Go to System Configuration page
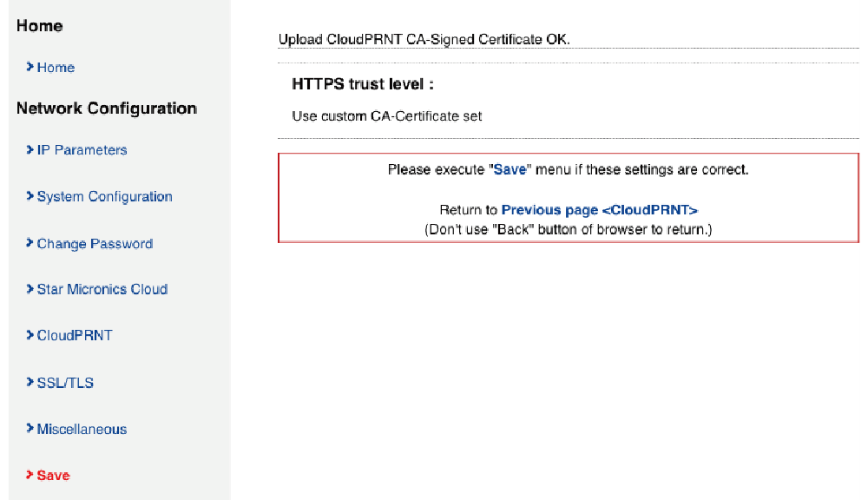 pos(105,196)
